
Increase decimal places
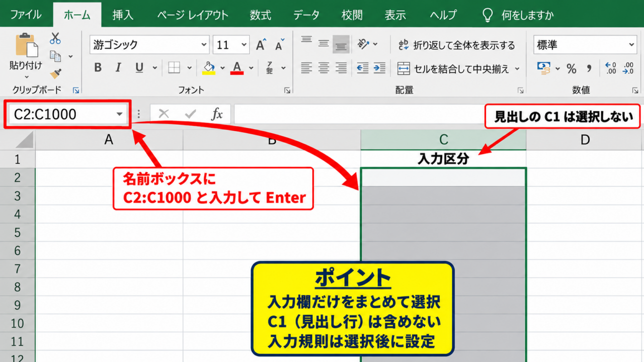(x=610, y=68)
